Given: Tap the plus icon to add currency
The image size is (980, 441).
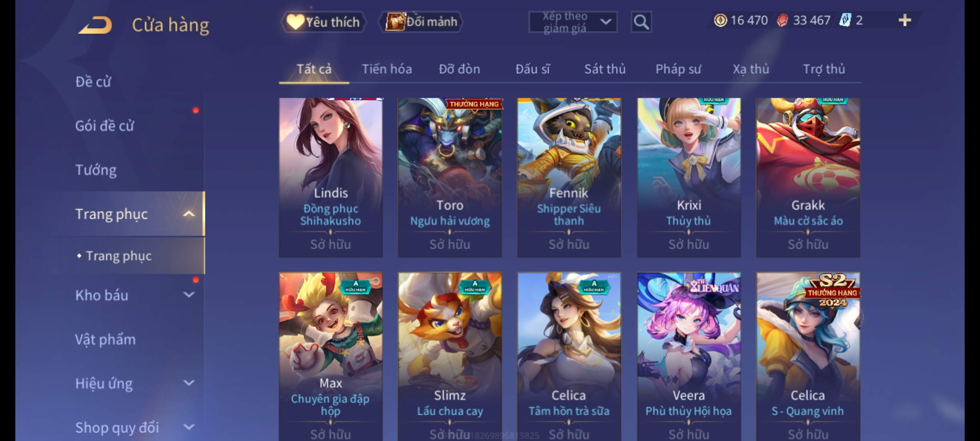Looking at the screenshot, I should pyautogui.click(x=905, y=20).
